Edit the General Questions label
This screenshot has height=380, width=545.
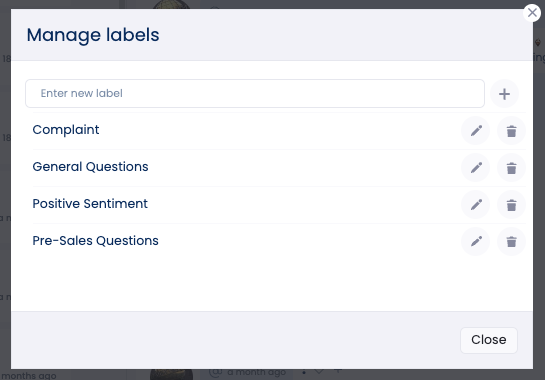476,168
